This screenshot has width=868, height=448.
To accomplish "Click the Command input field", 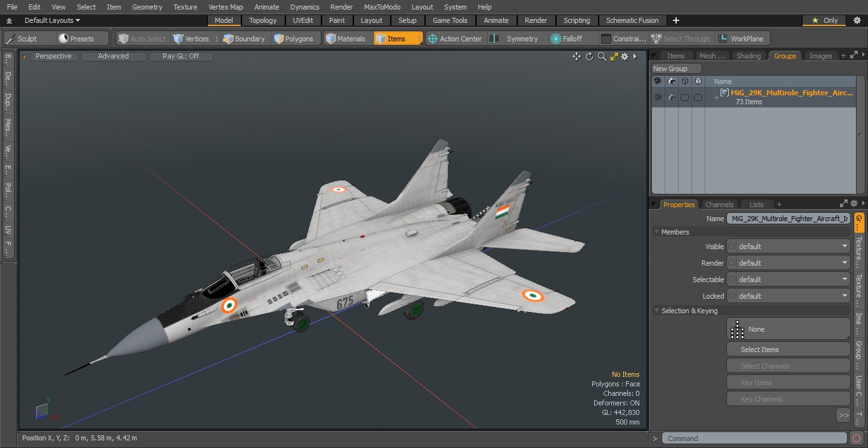I will 754,438.
